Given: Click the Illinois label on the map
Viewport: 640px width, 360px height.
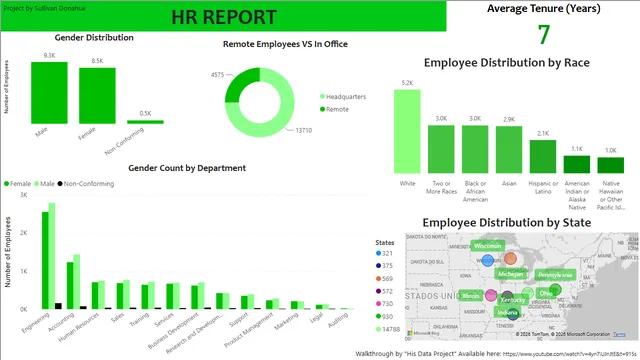Looking at the screenshot, I should pos(471,296).
